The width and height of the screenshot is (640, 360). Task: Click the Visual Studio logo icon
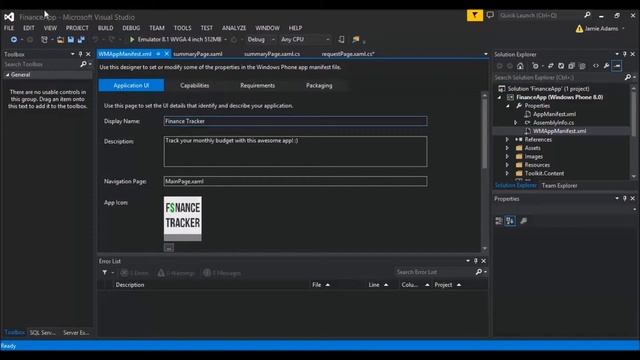[x=9, y=17]
